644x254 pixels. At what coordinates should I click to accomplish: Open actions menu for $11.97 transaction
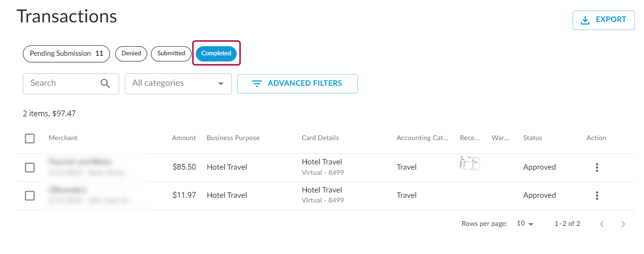596,195
